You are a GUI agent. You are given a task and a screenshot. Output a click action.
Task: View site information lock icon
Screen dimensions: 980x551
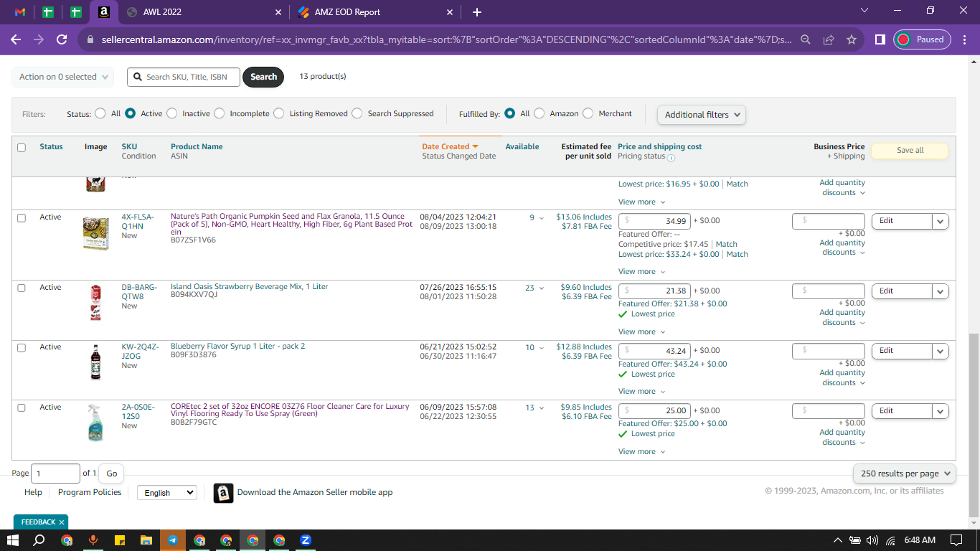[90, 40]
